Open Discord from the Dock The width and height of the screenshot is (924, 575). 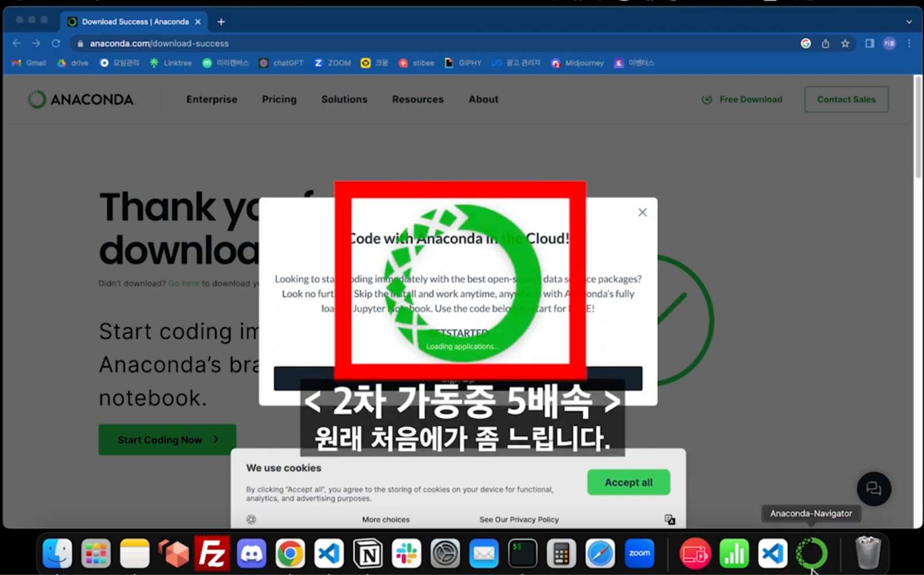[x=251, y=554]
